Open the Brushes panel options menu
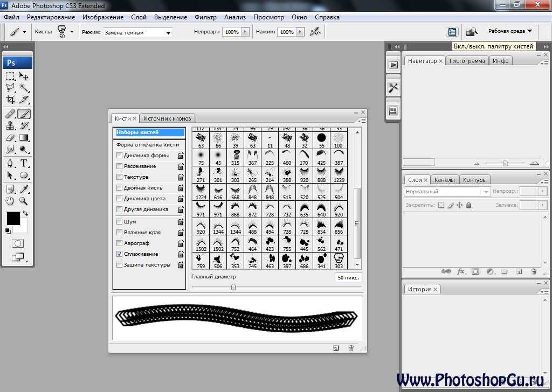This screenshot has width=552, height=392. (362, 121)
